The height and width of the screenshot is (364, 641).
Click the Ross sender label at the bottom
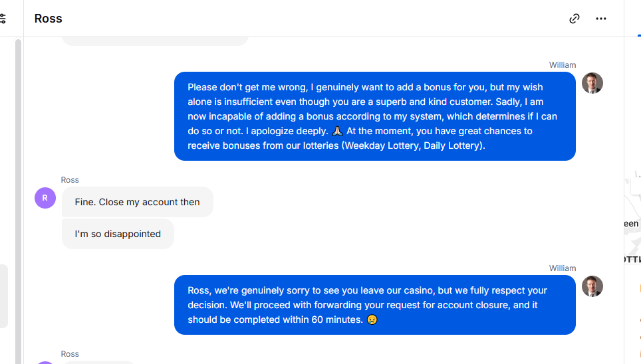[70, 354]
